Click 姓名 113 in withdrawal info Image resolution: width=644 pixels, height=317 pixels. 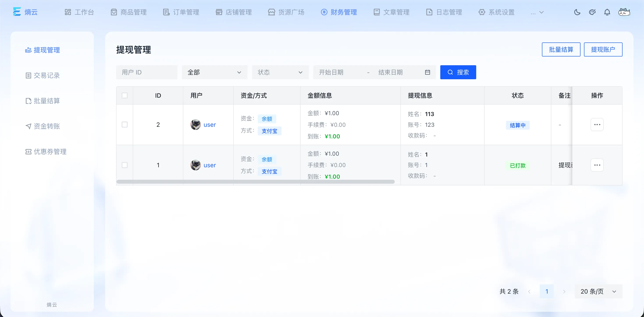coord(421,114)
